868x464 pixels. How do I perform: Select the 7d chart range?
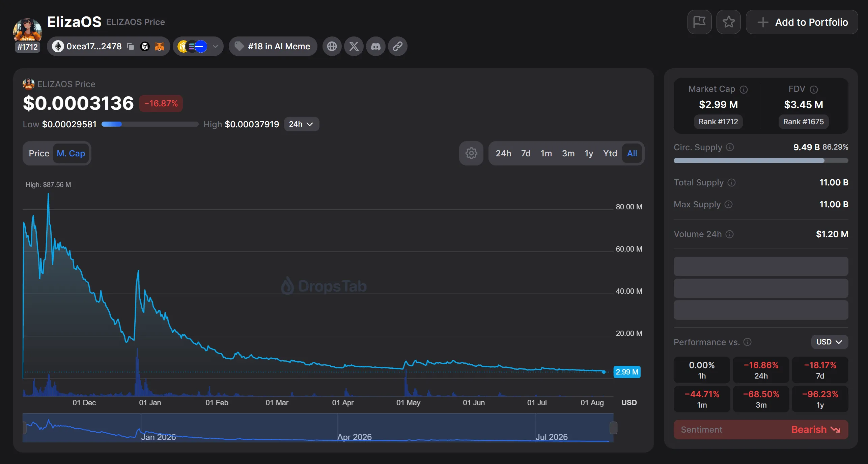click(x=526, y=153)
